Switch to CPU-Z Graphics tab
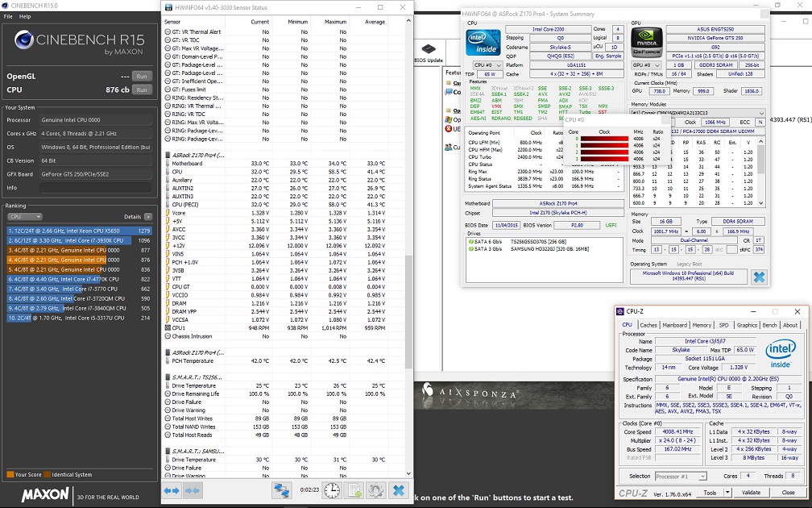Screen dimensions: 812x508 coord(747,325)
